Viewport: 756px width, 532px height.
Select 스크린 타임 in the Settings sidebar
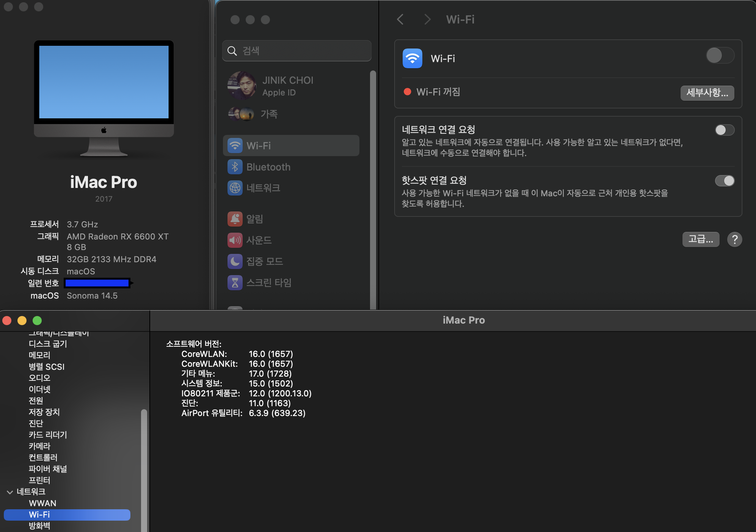tap(291, 282)
